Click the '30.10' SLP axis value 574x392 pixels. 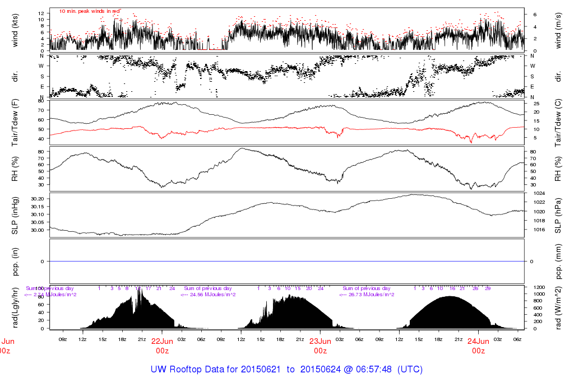[38, 214]
